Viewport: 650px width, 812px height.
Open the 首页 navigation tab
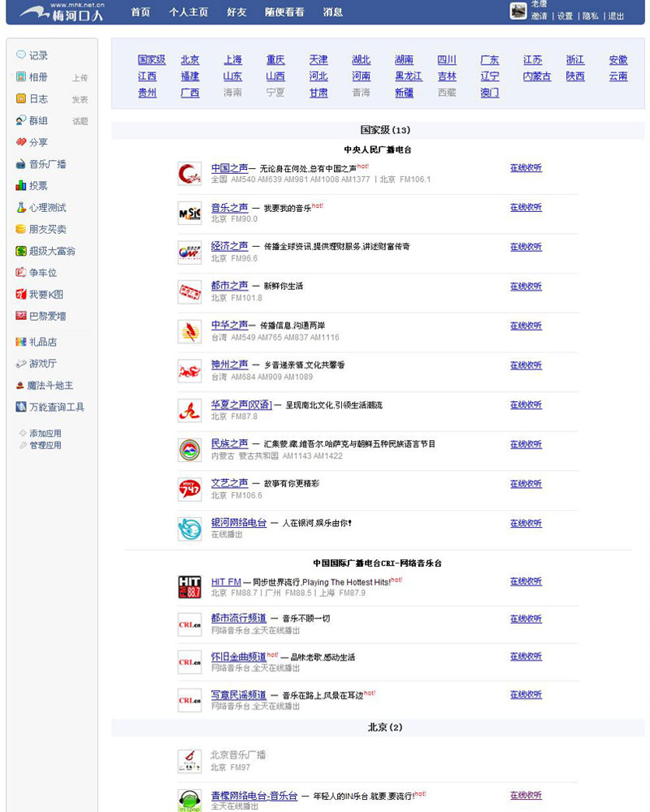coord(141,12)
